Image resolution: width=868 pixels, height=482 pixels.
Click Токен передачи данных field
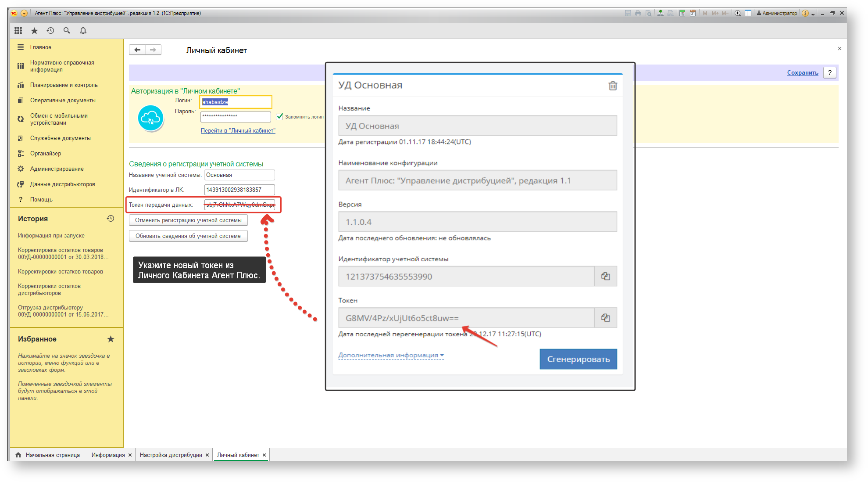pos(239,205)
